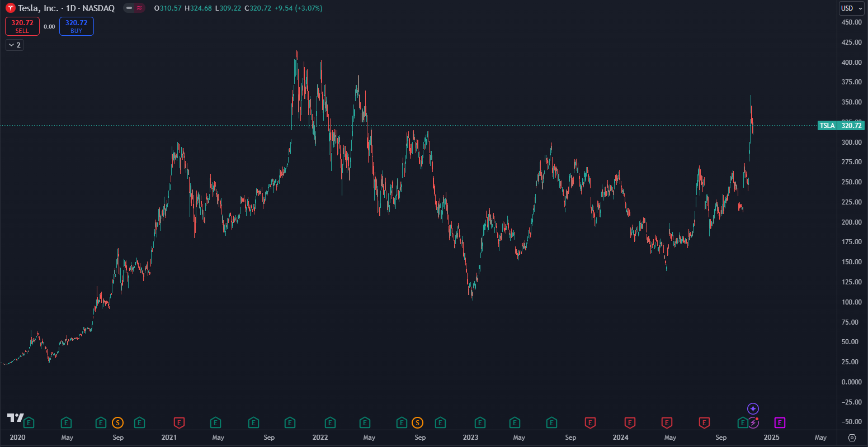Open the red earnings marker at early 2021
868x447 pixels.
coord(180,422)
